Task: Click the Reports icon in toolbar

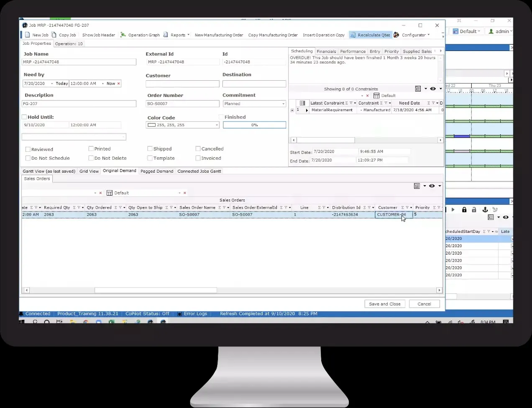Action: click(x=166, y=35)
